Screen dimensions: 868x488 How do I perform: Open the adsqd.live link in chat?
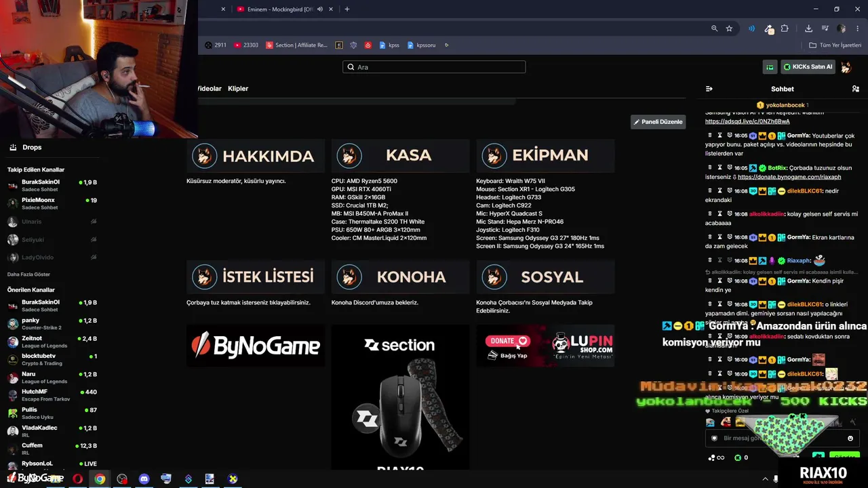pos(747,121)
